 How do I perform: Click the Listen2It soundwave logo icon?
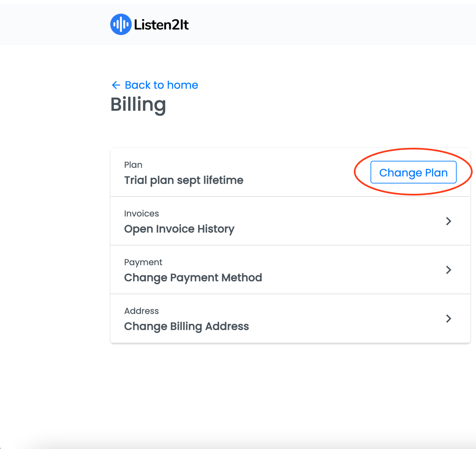pos(121,24)
